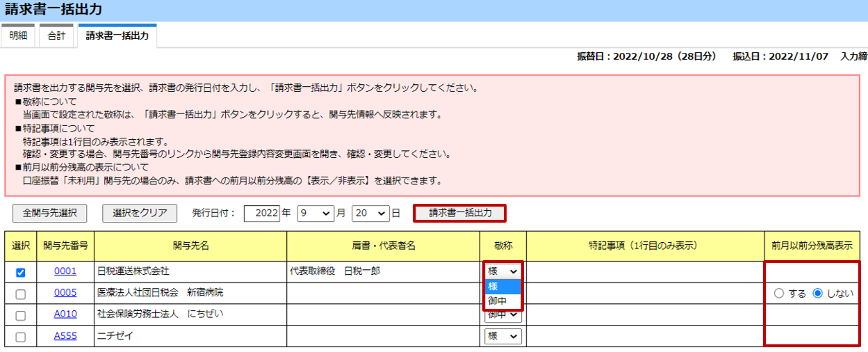Click the A010 client number link
868x352 pixels.
pos(65,314)
